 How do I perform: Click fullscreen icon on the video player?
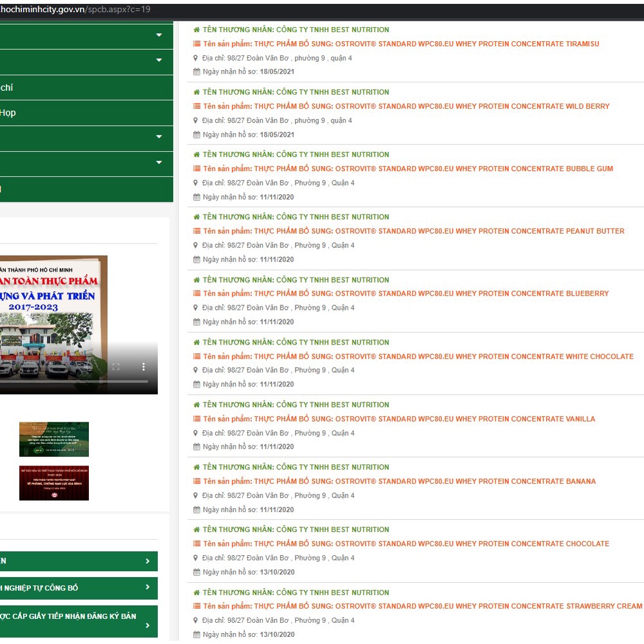pos(116,366)
